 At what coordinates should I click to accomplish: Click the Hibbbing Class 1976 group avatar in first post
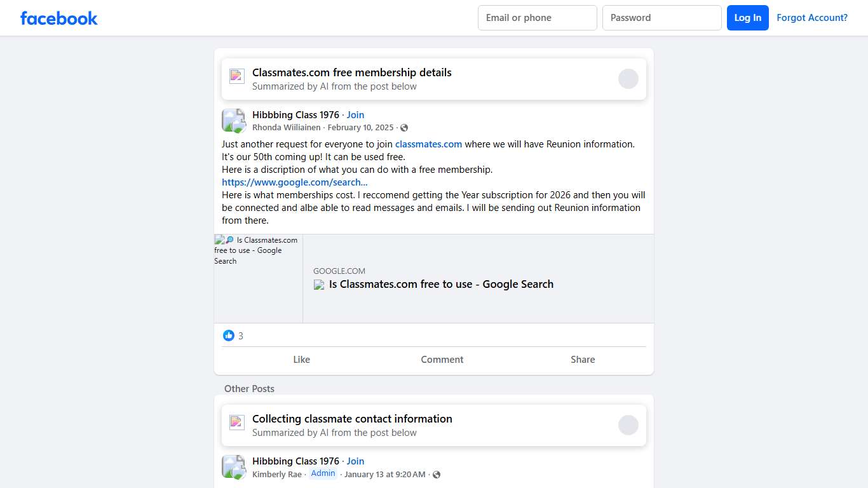point(233,120)
